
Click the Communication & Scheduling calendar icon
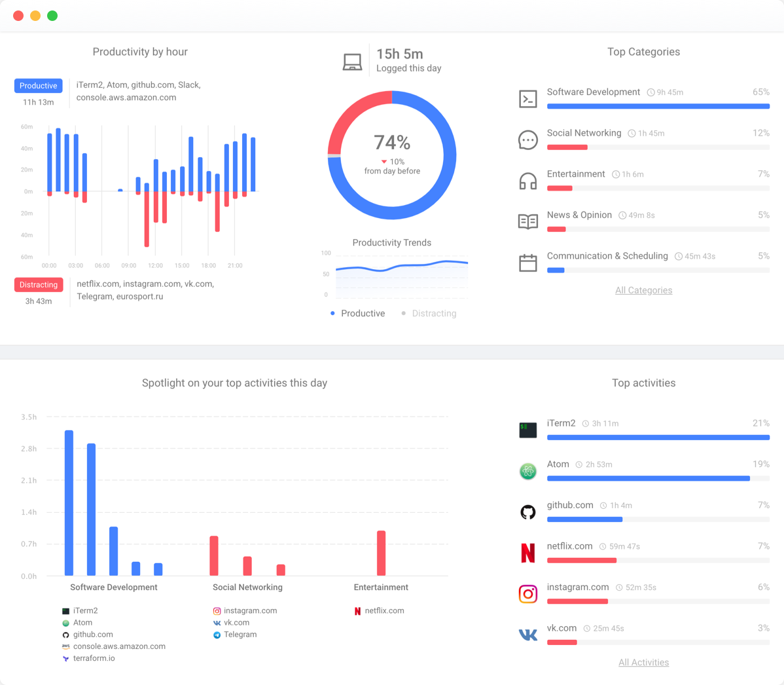528,262
